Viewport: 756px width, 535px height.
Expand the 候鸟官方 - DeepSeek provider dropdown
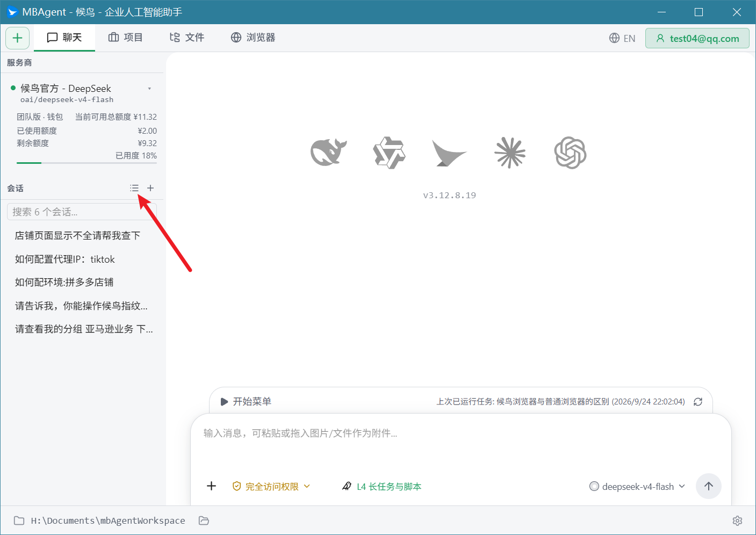tap(149, 89)
